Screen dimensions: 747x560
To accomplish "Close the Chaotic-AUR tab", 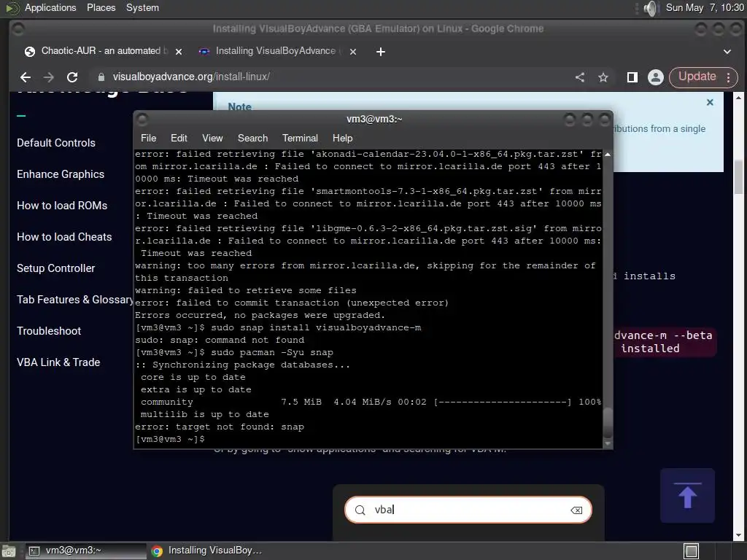I will tap(179, 52).
